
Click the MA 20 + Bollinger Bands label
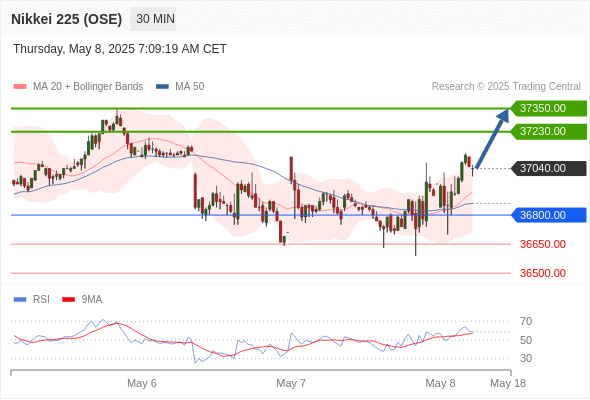(88, 87)
